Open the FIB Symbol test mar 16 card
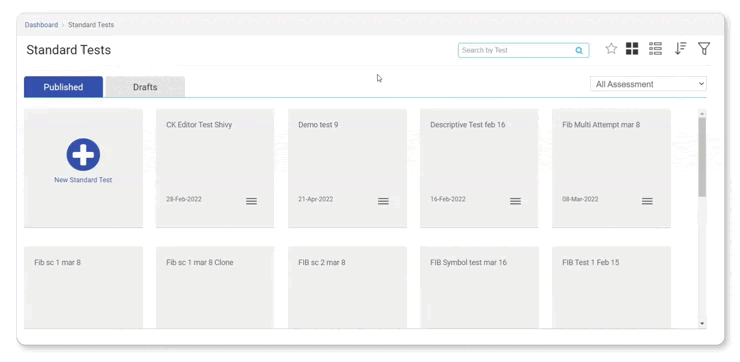This screenshot has height=362, width=740. coord(479,287)
